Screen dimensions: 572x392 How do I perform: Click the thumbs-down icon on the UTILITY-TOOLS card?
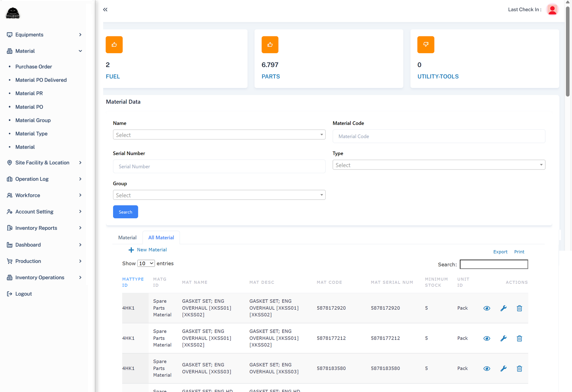(x=426, y=45)
